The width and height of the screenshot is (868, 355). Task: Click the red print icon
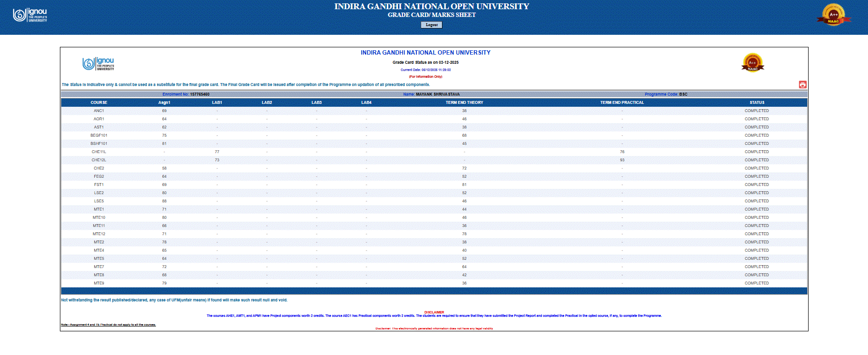click(802, 85)
